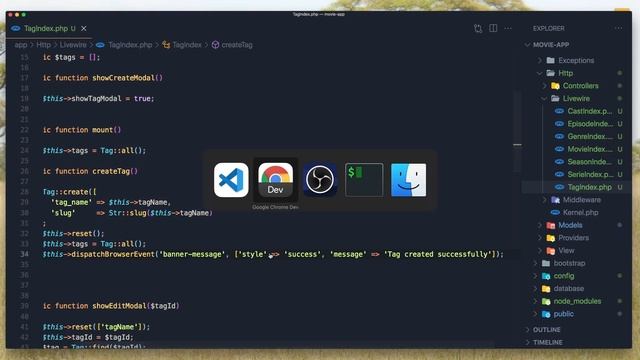
Task: Click 'Tag created successfully' string in code
Action: (x=439, y=254)
